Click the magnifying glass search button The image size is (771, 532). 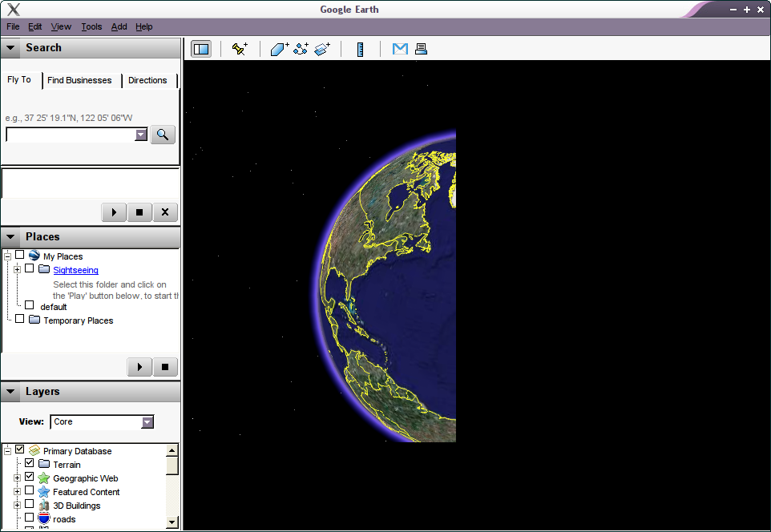click(x=163, y=135)
